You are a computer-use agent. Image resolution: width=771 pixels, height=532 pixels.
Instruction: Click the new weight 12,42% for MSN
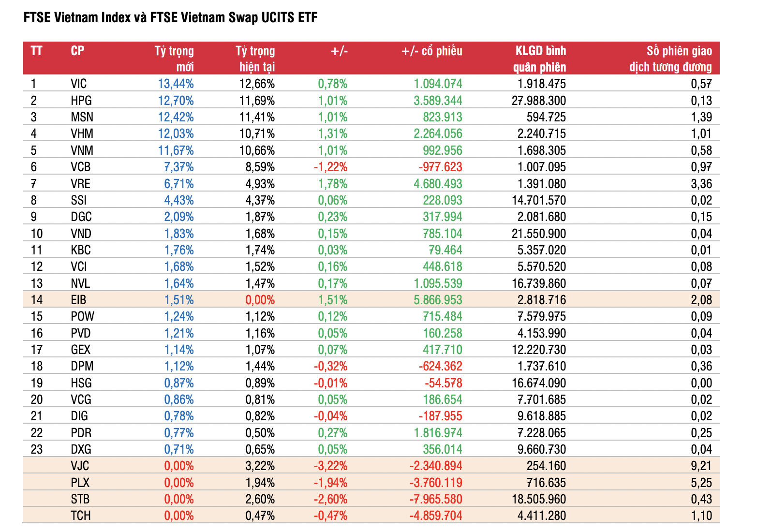click(176, 117)
